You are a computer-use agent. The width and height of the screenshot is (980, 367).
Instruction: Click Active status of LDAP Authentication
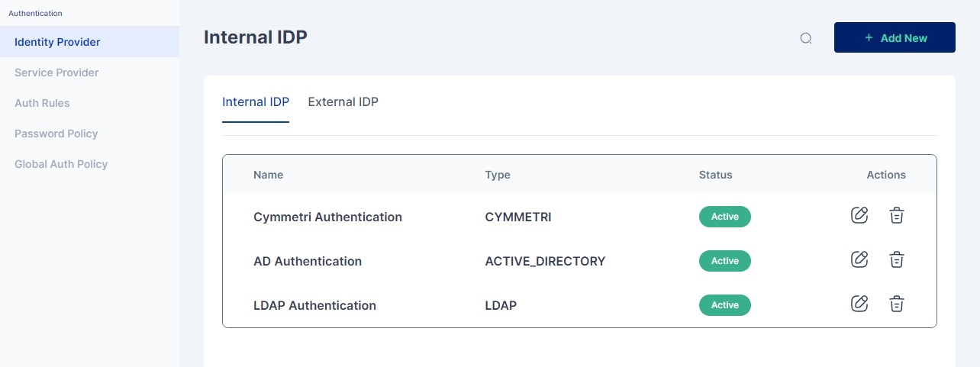click(724, 305)
